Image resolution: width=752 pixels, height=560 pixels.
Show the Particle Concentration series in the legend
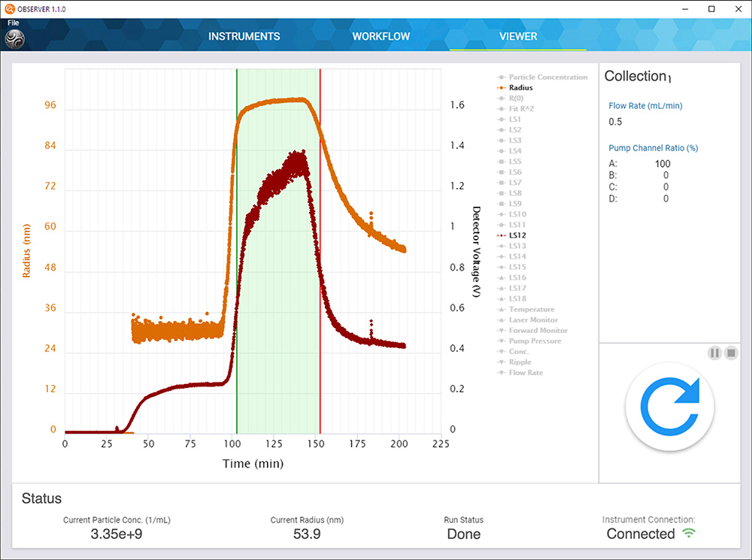pos(547,77)
